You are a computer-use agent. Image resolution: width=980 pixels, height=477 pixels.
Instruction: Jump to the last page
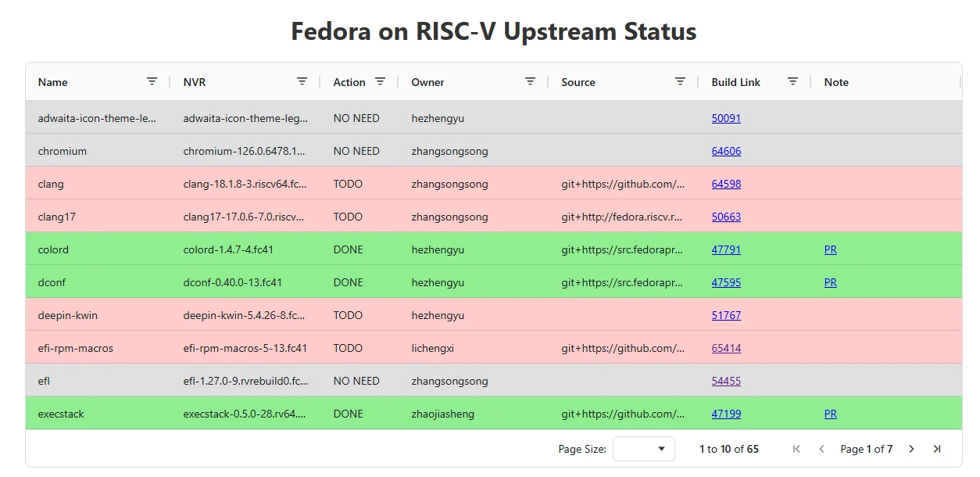(x=937, y=449)
